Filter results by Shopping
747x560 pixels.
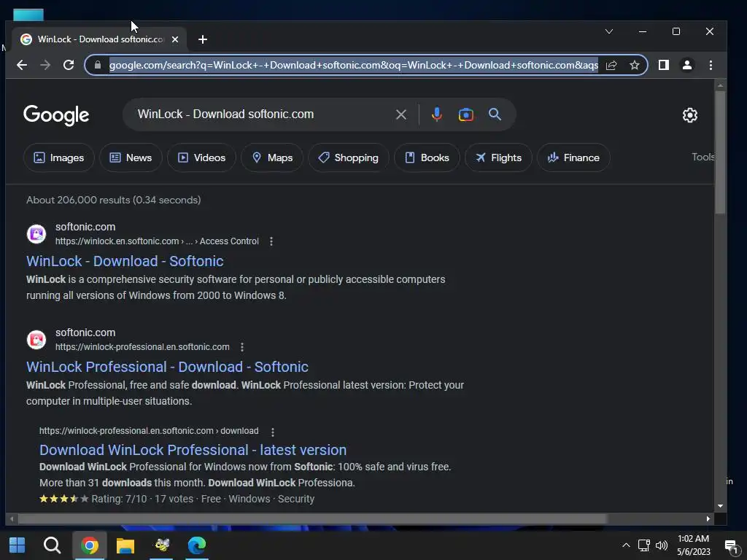click(348, 157)
